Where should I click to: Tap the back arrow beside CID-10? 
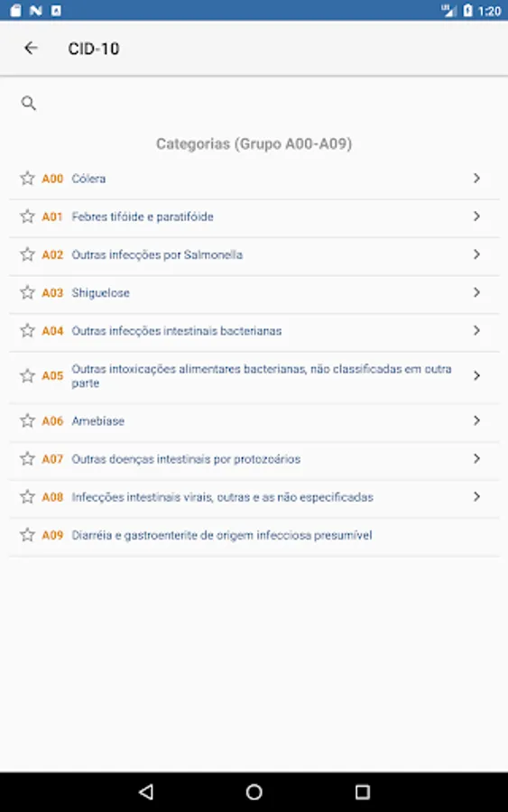(x=31, y=48)
